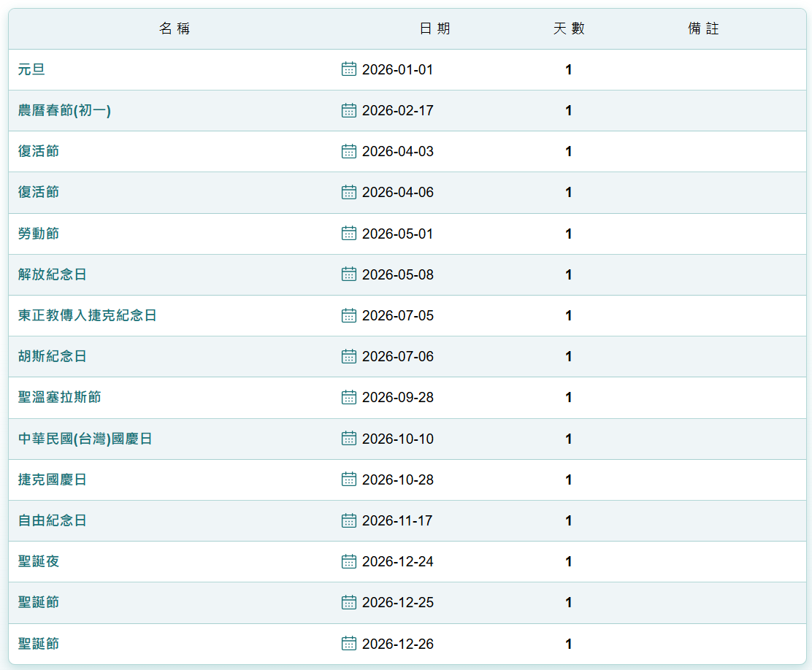
Task: Open the 農曆春節(初一) holiday link
Action: (64, 111)
